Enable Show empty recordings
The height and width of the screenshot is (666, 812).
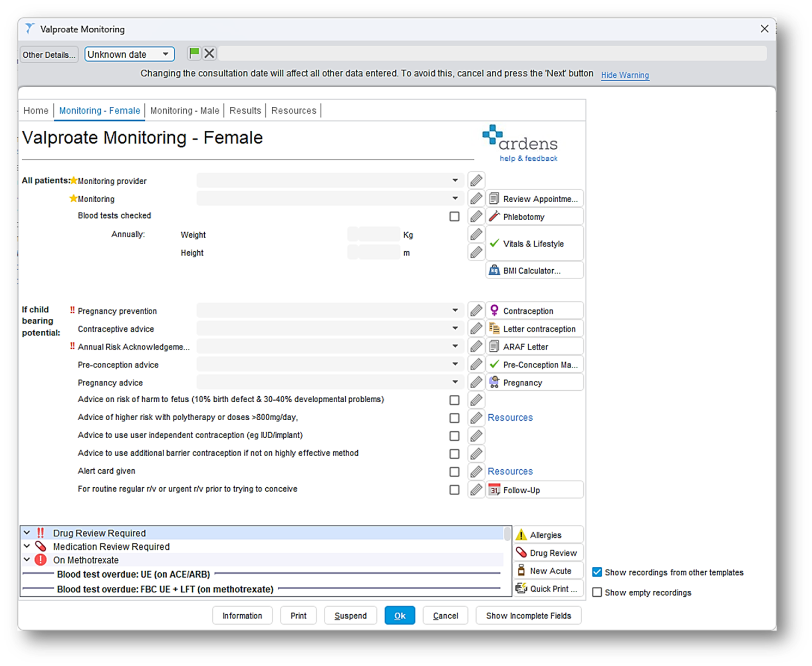coord(597,592)
